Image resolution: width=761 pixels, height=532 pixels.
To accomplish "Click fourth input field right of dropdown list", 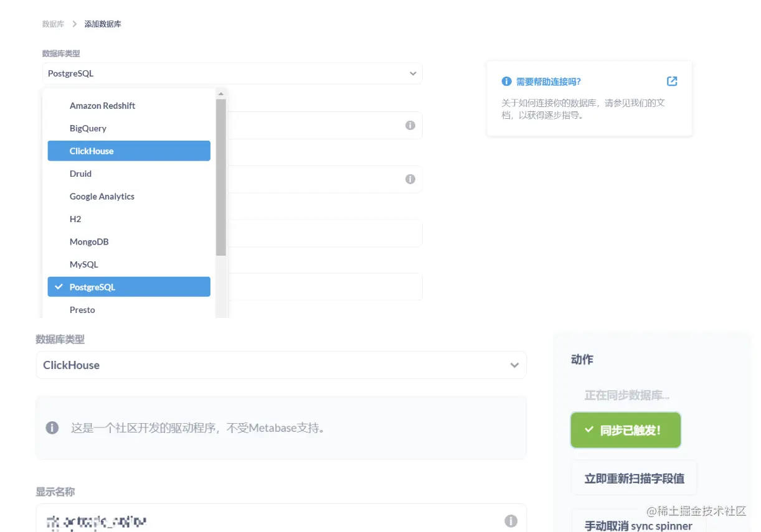I will pyautogui.click(x=325, y=287).
